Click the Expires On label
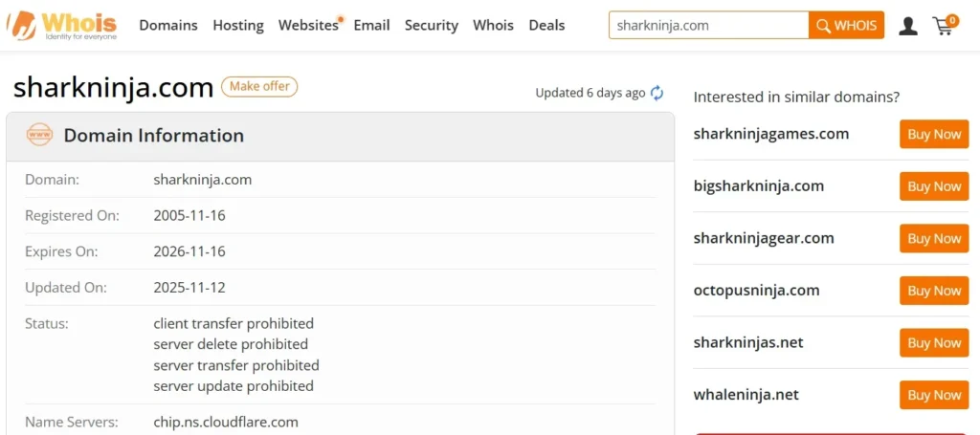 61,252
